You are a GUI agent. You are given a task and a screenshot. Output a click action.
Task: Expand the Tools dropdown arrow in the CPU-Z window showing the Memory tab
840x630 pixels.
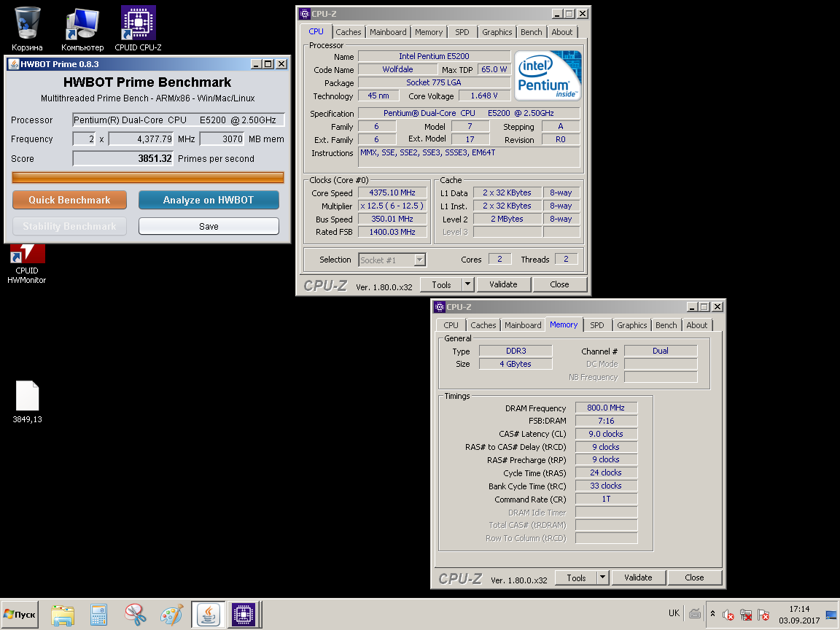click(603, 577)
